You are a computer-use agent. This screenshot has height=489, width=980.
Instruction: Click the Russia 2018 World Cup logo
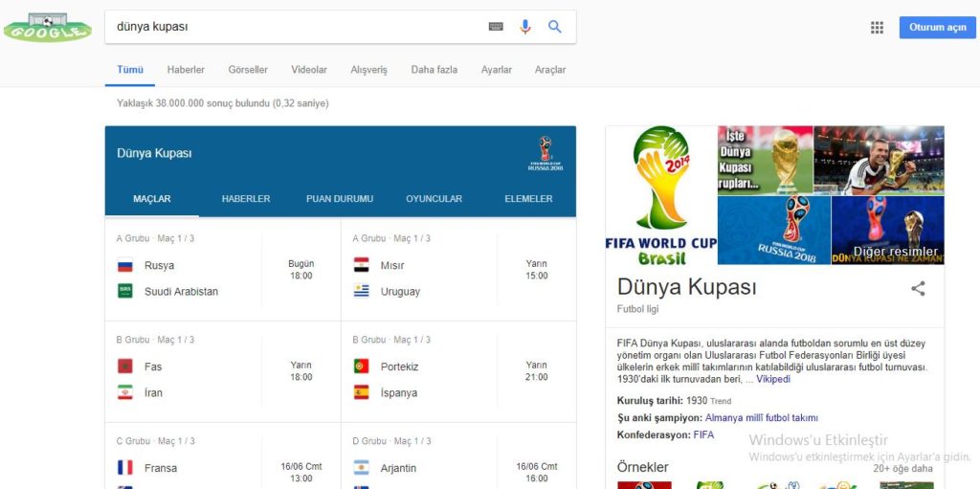(545, 154)
